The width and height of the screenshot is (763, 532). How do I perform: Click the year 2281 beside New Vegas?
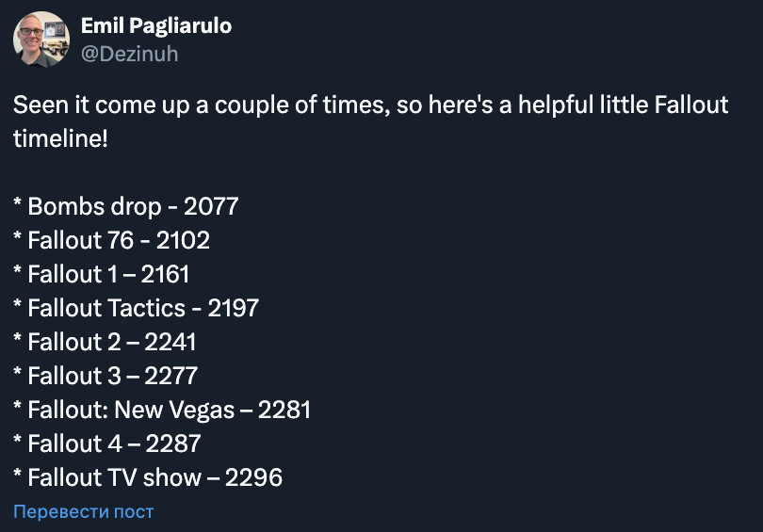click(284, 410)
